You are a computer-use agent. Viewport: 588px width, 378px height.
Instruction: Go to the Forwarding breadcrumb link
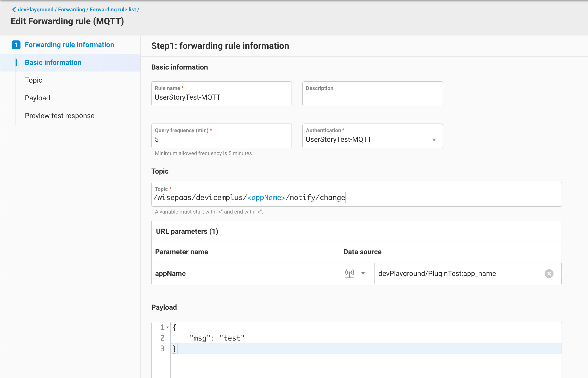[72, 9]
